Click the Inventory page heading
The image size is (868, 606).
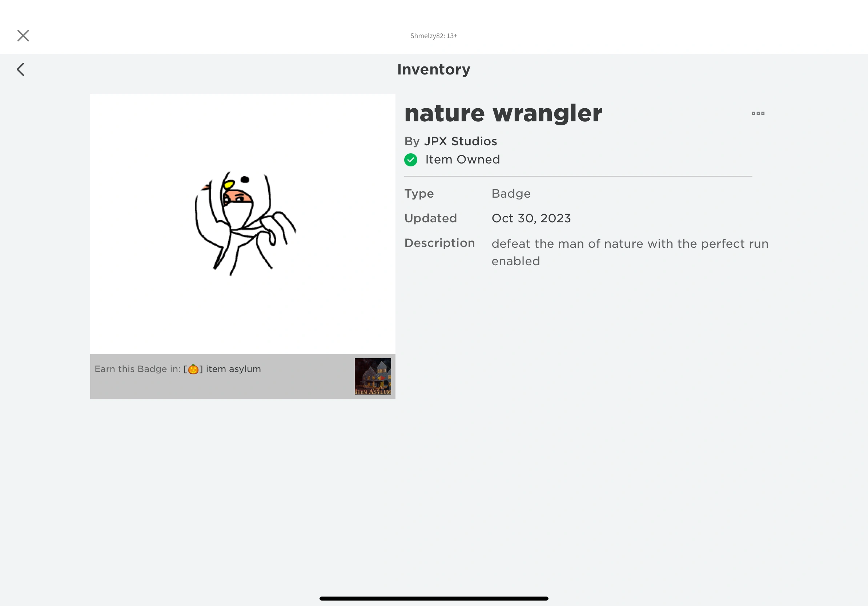coord(434,69)
